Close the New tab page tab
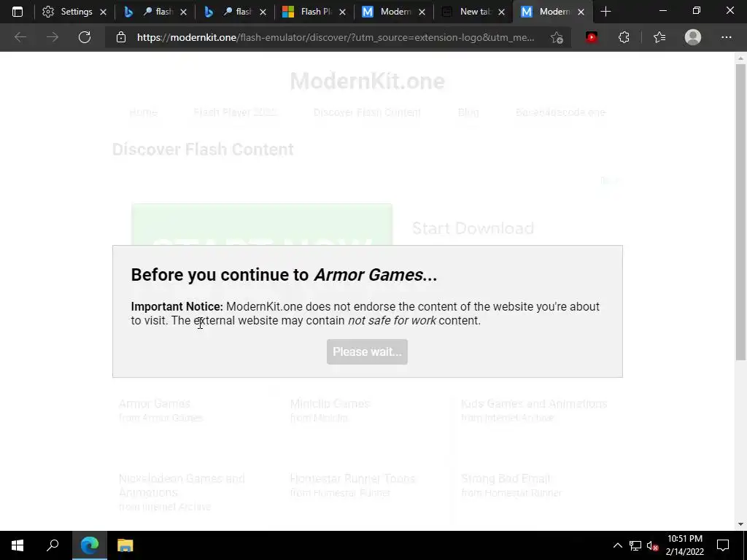Screen dimensions: 747x560 (502, 12)
